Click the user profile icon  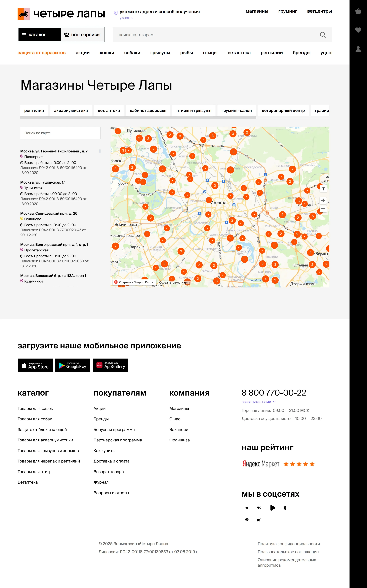click(x=358, y=49)
